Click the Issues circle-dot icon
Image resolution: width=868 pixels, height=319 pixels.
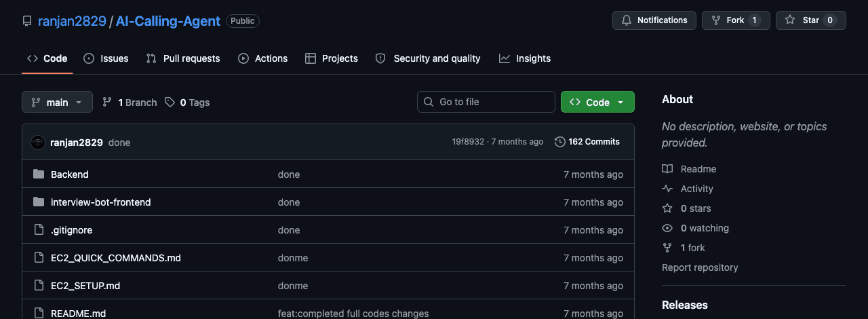pos(89,58)
